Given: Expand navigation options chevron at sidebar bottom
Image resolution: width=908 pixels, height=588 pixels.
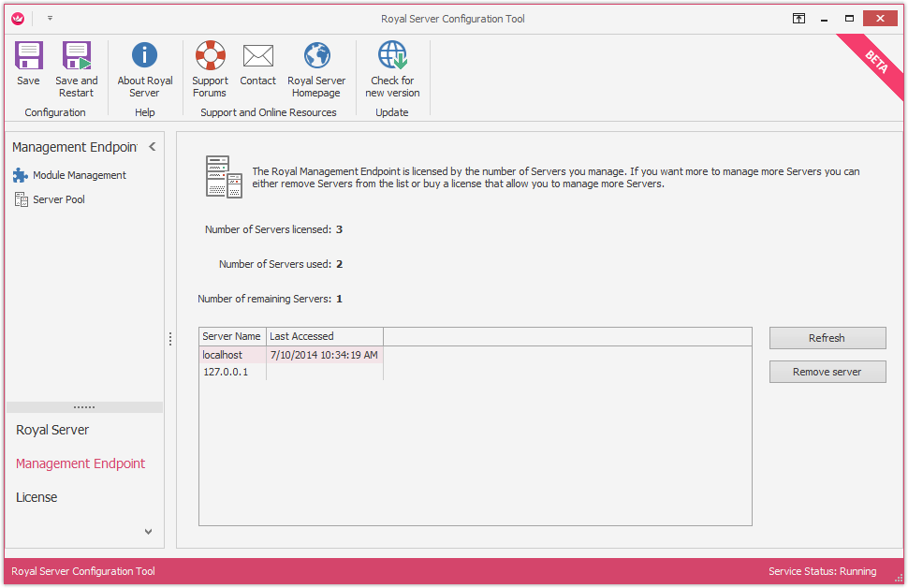Looking at the screenshot, I should click(x=148, y=532).
